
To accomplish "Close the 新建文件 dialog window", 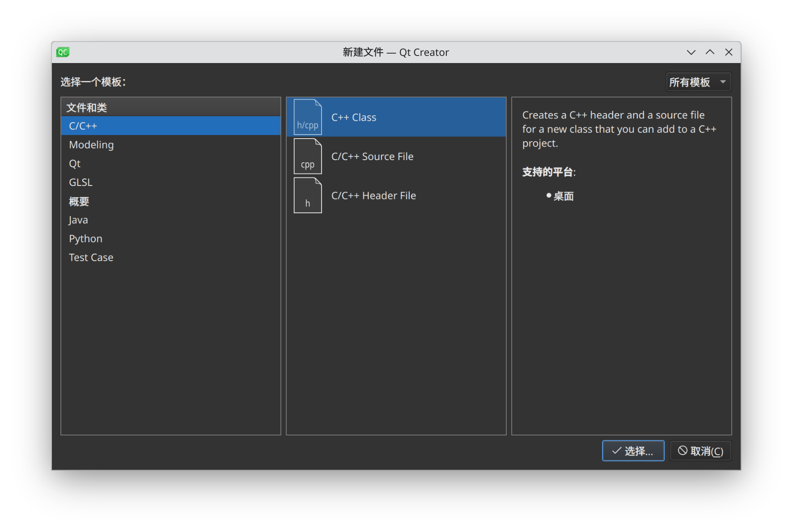I will (x=729, y=52).
